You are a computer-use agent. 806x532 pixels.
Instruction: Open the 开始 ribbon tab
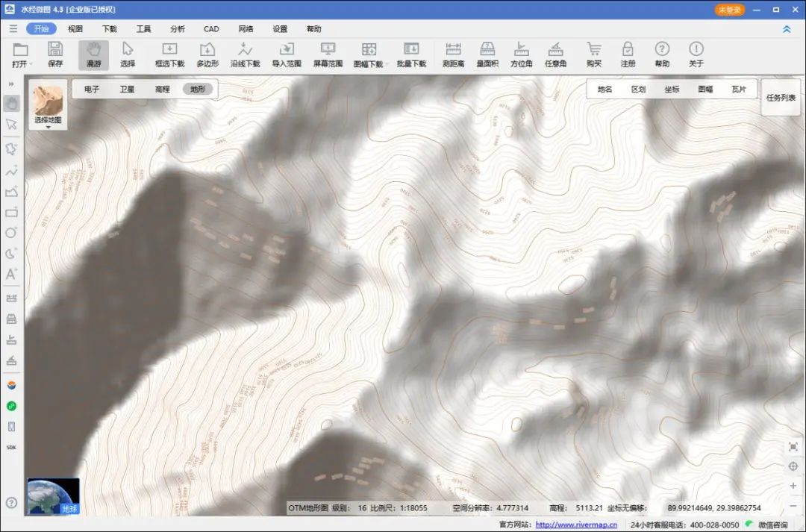pos(41,29)
